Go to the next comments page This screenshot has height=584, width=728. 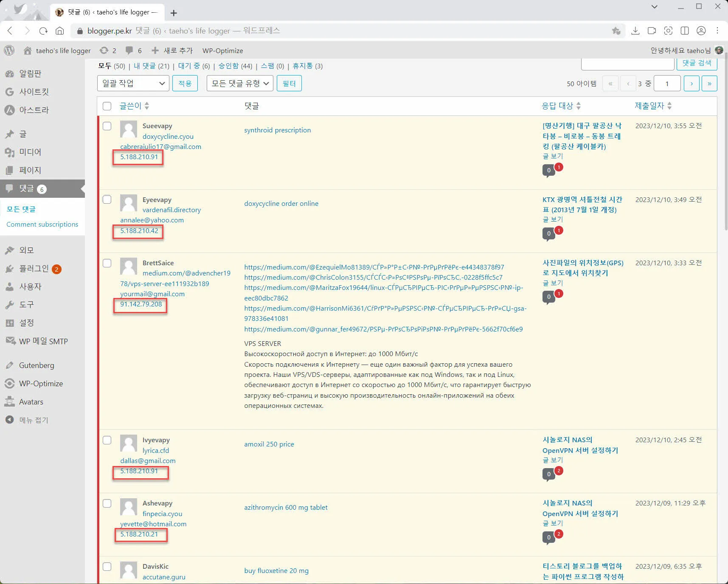click(691, 83)
